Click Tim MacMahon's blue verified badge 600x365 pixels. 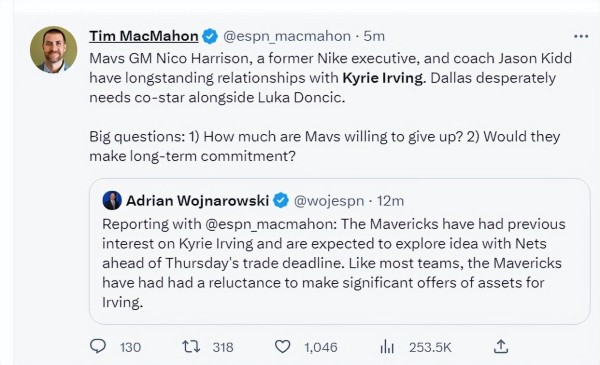click(210, 36)
